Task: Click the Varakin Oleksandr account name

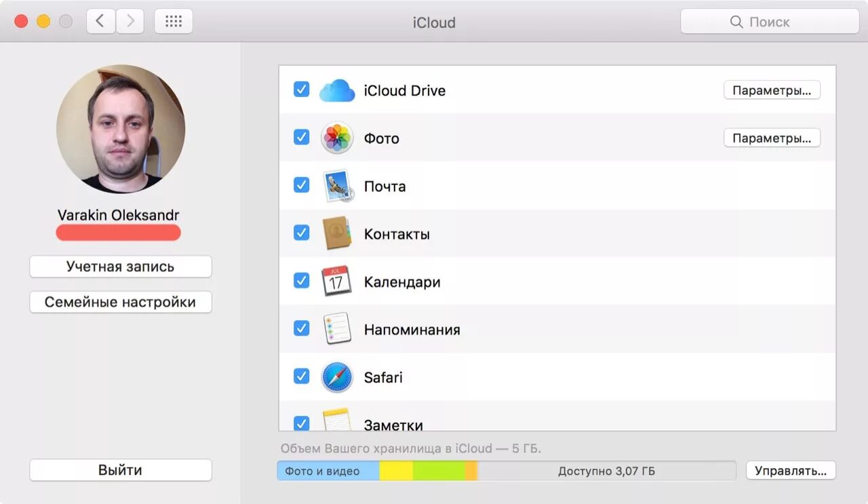Action: 119,215
